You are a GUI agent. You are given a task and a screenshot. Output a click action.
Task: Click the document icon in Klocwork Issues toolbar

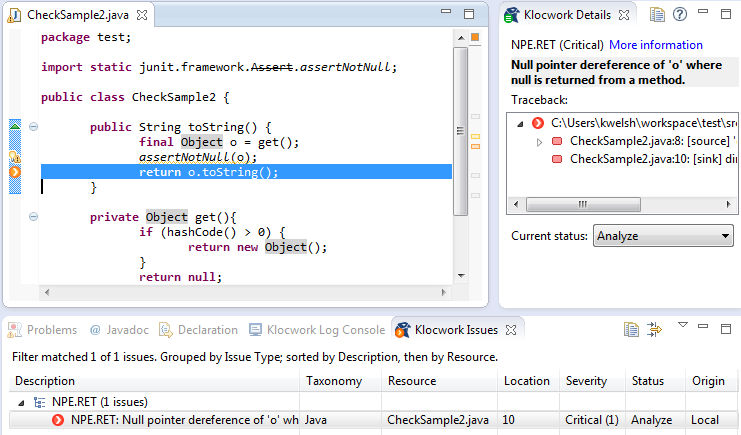(x=631, y=329)
